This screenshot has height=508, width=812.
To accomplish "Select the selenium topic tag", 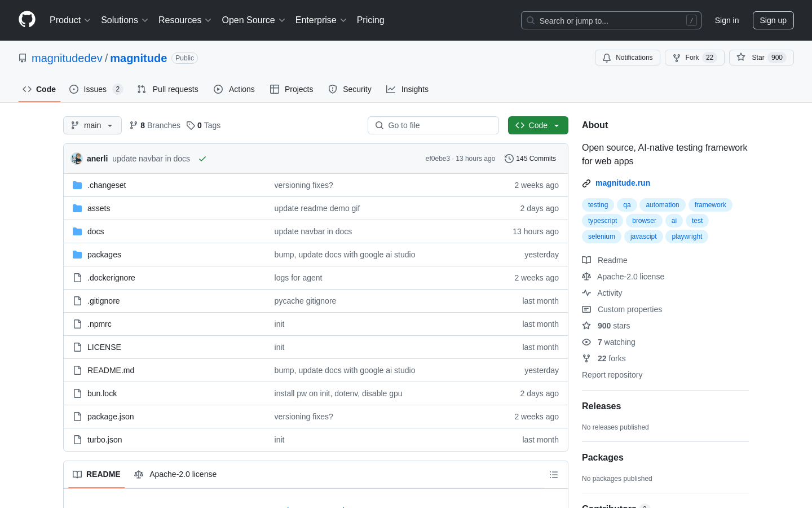I will pyautogui.click(x=602, y=237).
